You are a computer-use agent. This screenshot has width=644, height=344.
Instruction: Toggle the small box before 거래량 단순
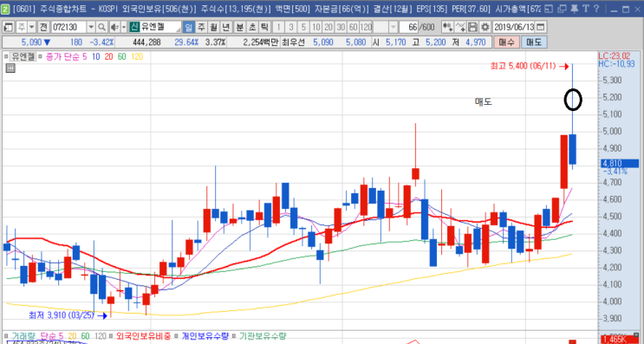coord(6,336)
